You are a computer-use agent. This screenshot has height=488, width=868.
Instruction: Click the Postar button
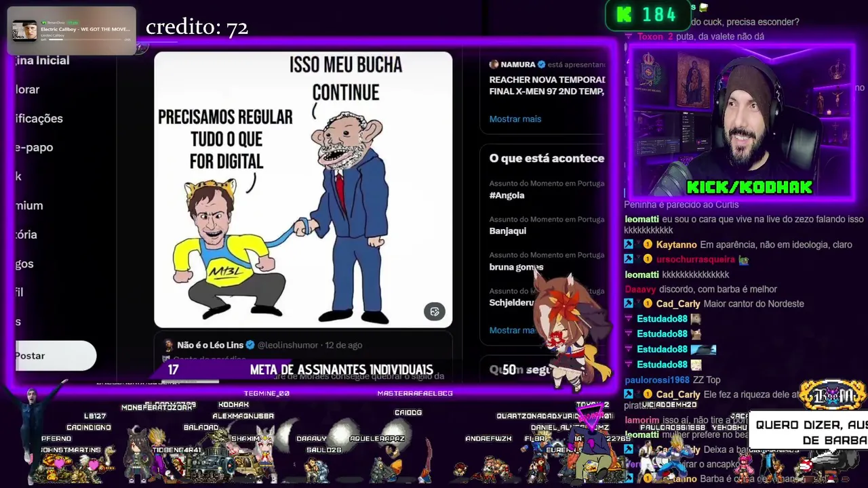tap(56, 356)
